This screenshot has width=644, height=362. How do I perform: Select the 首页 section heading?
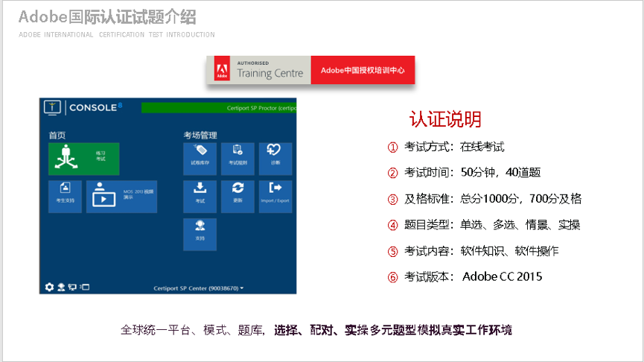click(x=57, y=135)
